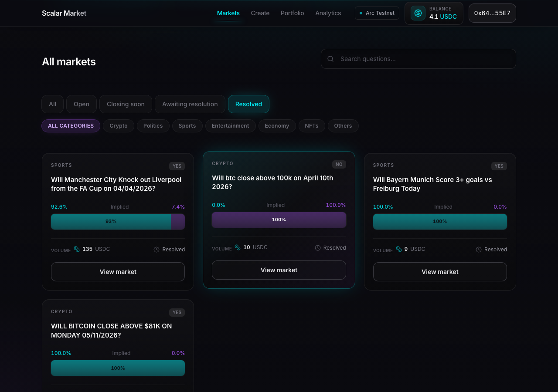558x392 pixels.
Task: Click the Resolved status text on Bayern Munich card
Action: click(496, 250)
